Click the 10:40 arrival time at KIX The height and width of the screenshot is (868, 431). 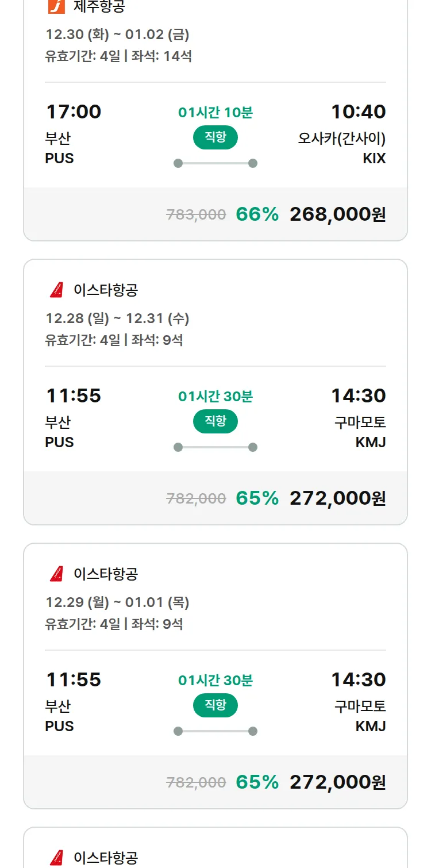(x=358, y=112)
